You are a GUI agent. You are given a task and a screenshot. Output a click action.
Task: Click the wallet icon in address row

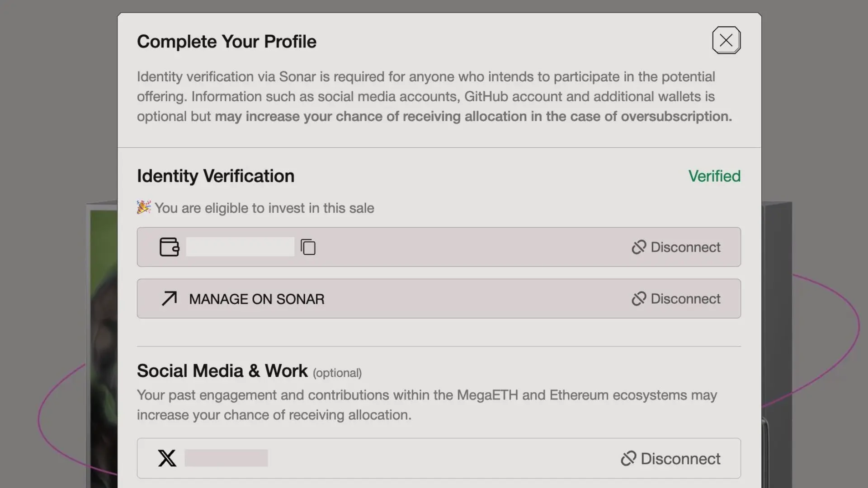pos(169,247)
